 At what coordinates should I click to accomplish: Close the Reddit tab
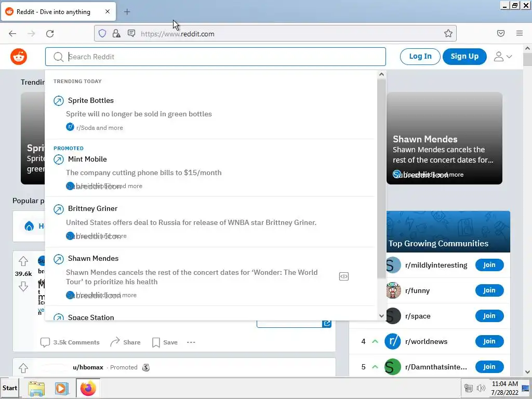coord(108,11)
